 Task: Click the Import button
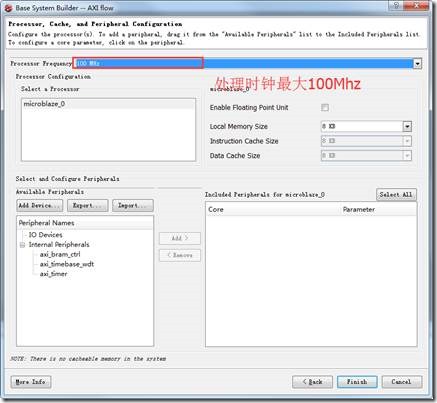(133, 205)
